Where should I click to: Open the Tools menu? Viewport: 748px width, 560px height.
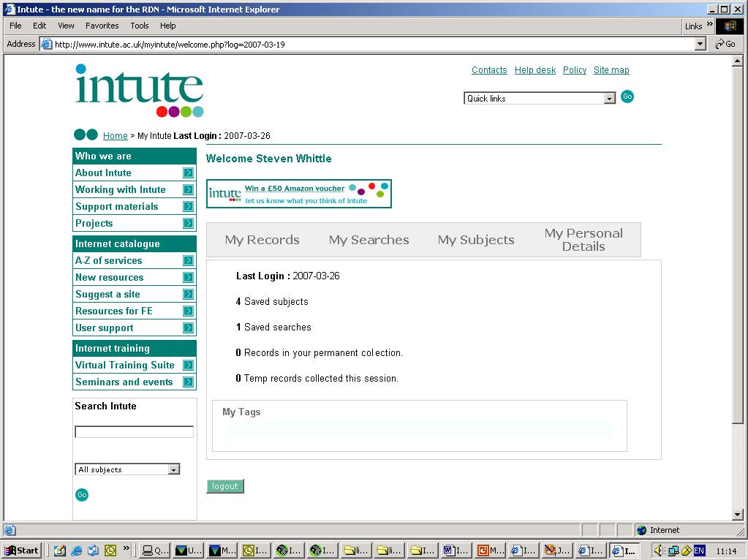(140, 26)
